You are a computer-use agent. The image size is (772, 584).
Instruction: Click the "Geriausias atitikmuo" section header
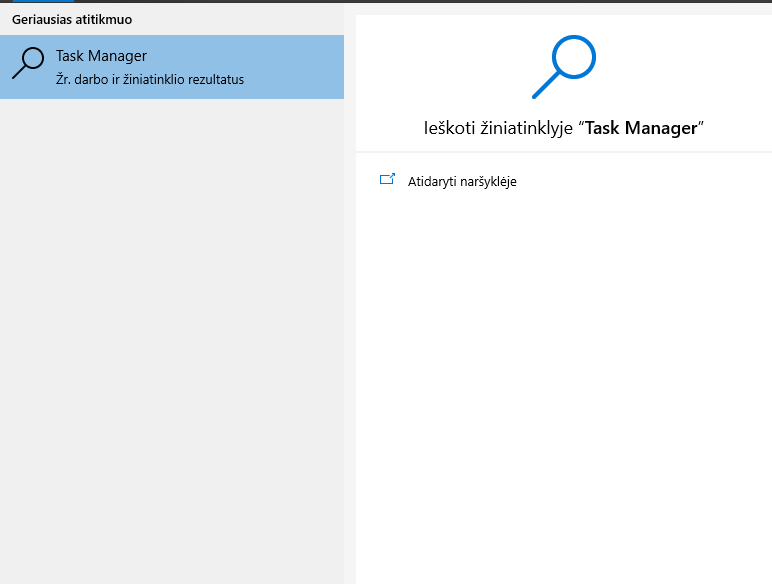coord(72,19)
